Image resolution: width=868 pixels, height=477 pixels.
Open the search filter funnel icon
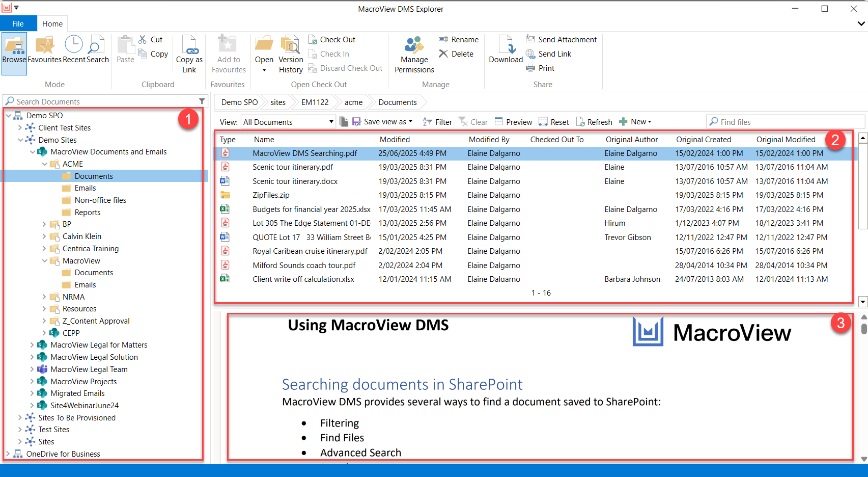click(x=202, y=101)
